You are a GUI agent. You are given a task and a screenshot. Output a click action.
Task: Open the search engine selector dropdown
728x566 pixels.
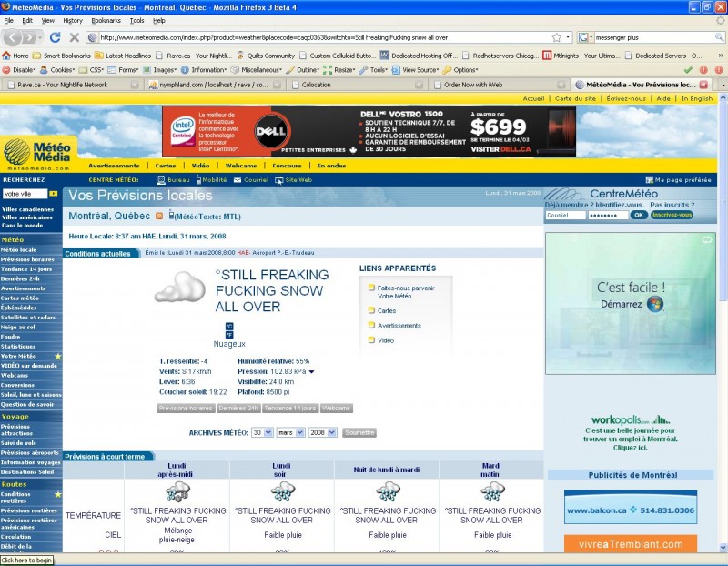pos(585,37)
